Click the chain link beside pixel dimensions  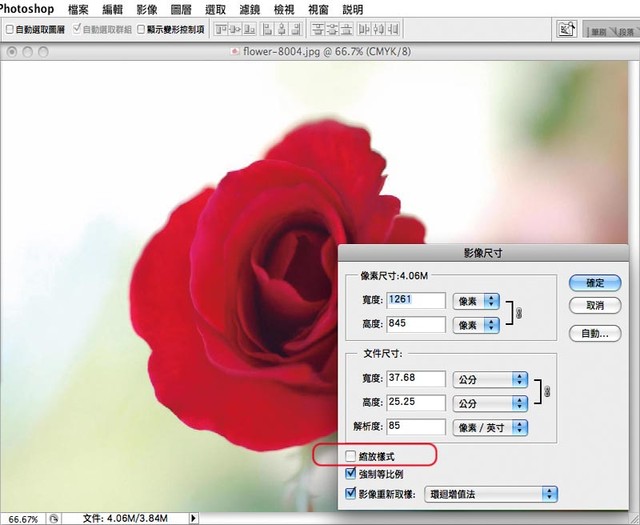(518, 312)
